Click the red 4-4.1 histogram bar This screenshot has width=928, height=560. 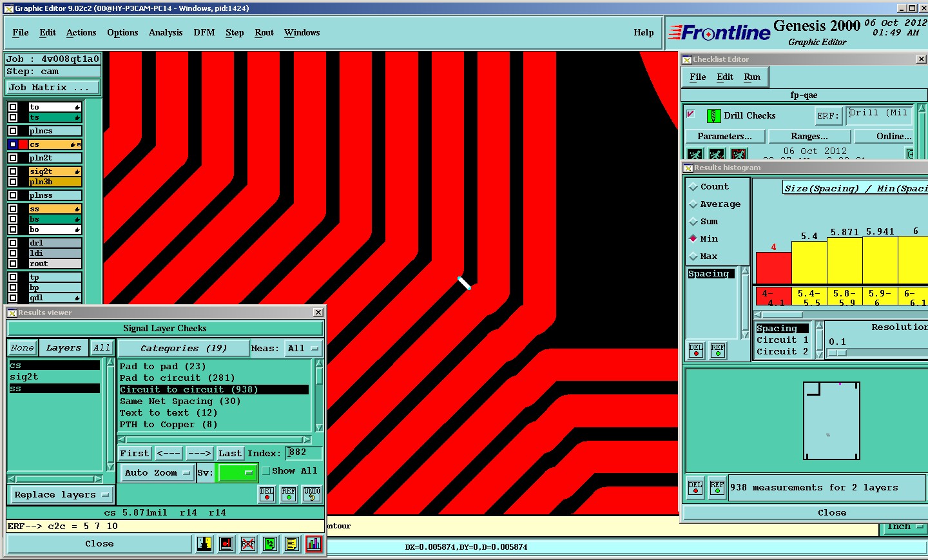point(773,269)
